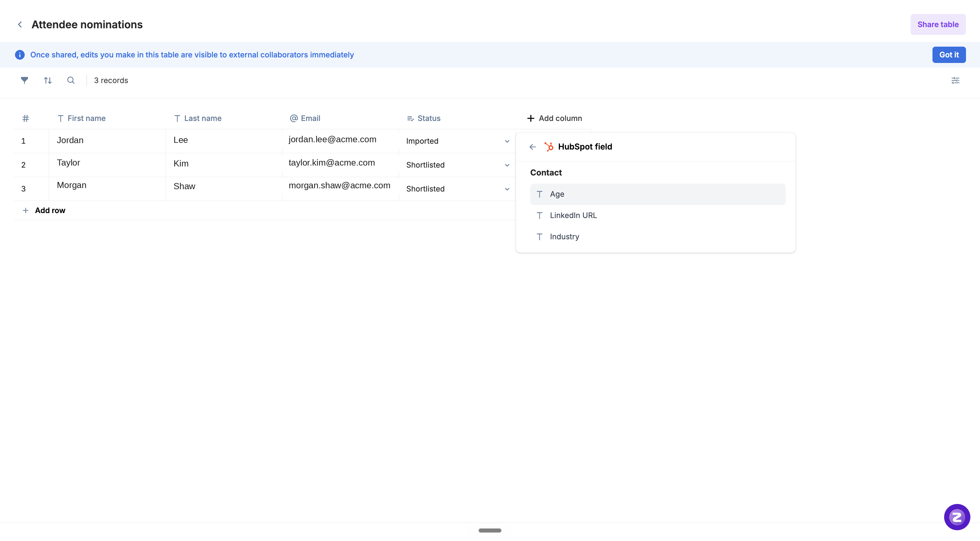This screenshot has width=980, height=541.
Task: Click the jordan.lee@acme.com email cell
Action: click(340, 141)
